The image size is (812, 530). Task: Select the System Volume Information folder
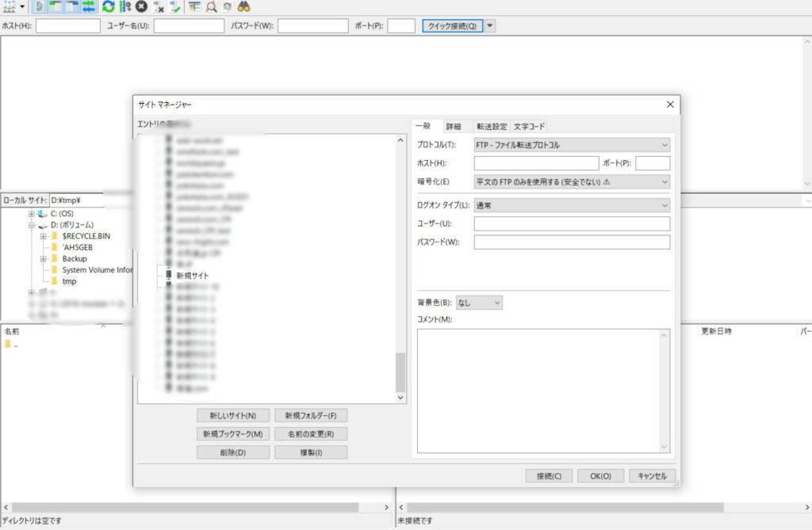tap(98, 270)
